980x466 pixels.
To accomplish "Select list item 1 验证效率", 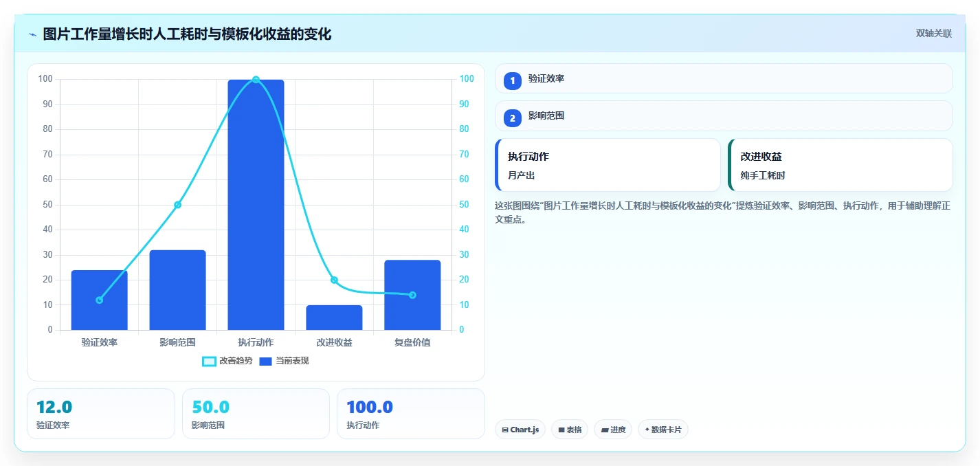I will coord(724,78).
